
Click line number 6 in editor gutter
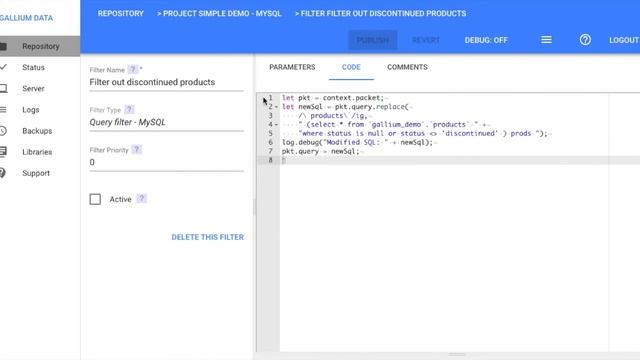coord(270,142)
